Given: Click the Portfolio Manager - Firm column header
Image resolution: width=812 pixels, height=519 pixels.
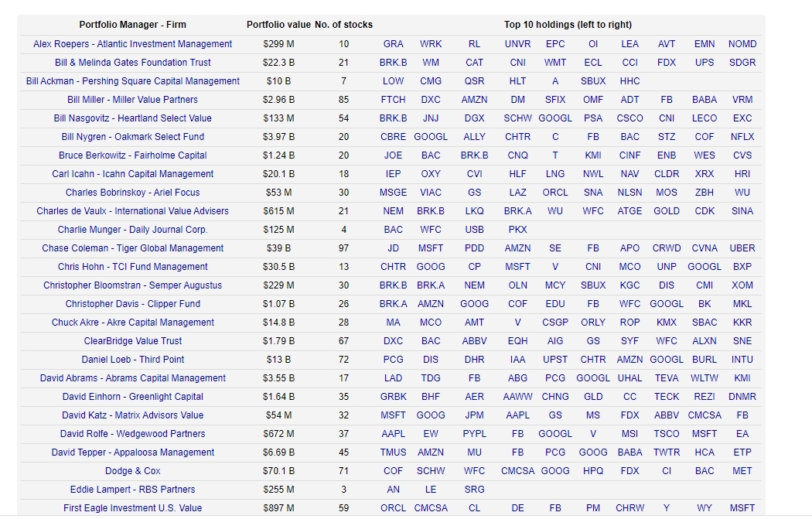Looking at the screenshot, I should pyautogui.click(x=132, y=25).
